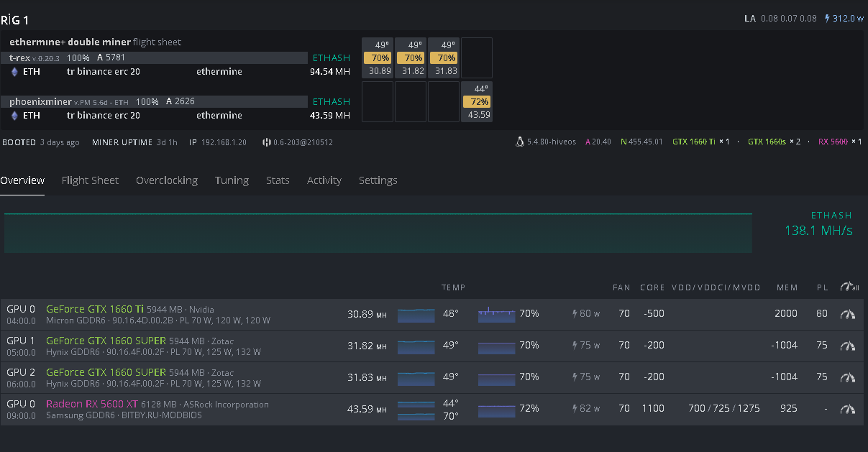Open tuning gauge icon for Radeon RX 5600 XT
The width and height of the screenshot is (868, 452).
[x=848, y=409]
